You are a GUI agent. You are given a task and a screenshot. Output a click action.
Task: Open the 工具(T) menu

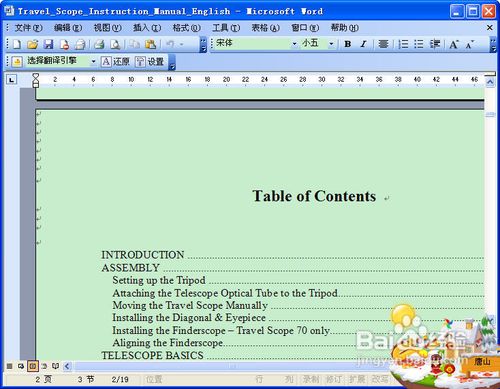pyautogui.click(x=226, y=28)
